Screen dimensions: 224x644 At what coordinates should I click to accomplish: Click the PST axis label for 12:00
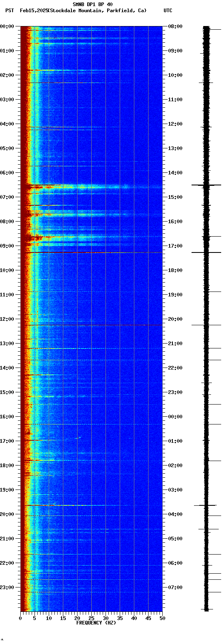point(7,319)
